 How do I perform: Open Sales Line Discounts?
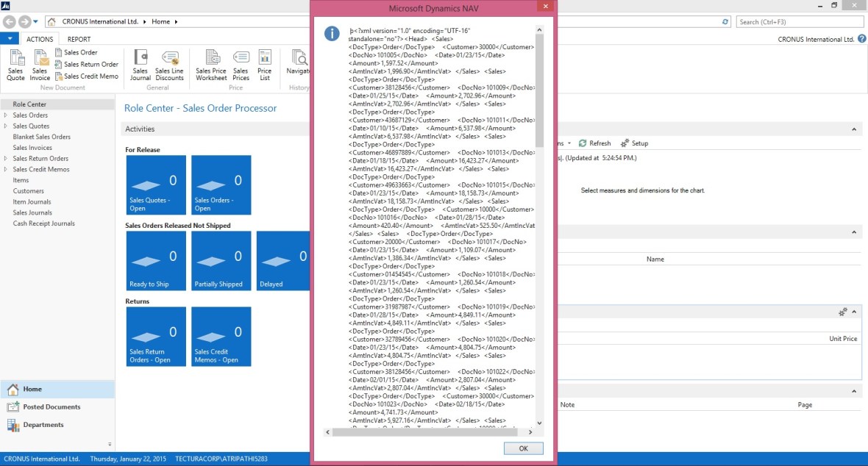tap(169, 65)
